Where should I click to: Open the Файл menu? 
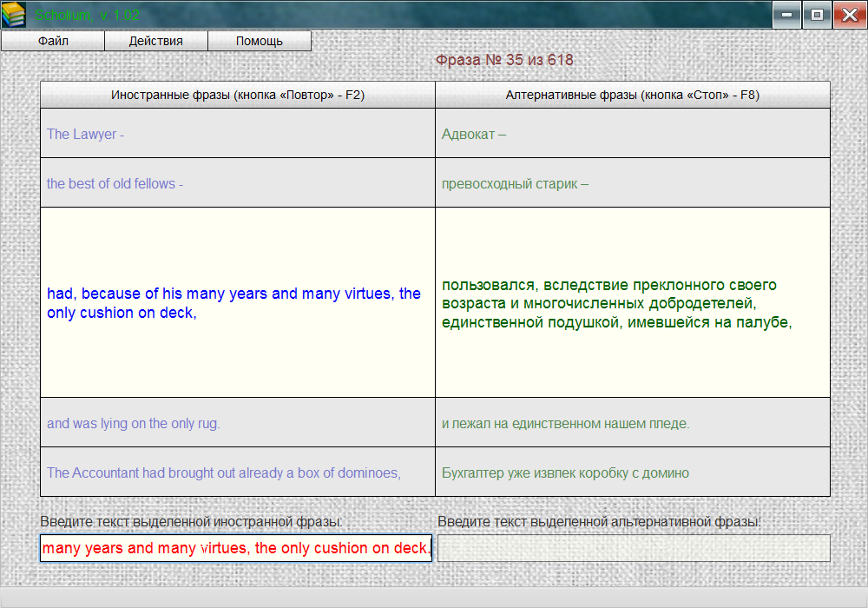[53, 41]
